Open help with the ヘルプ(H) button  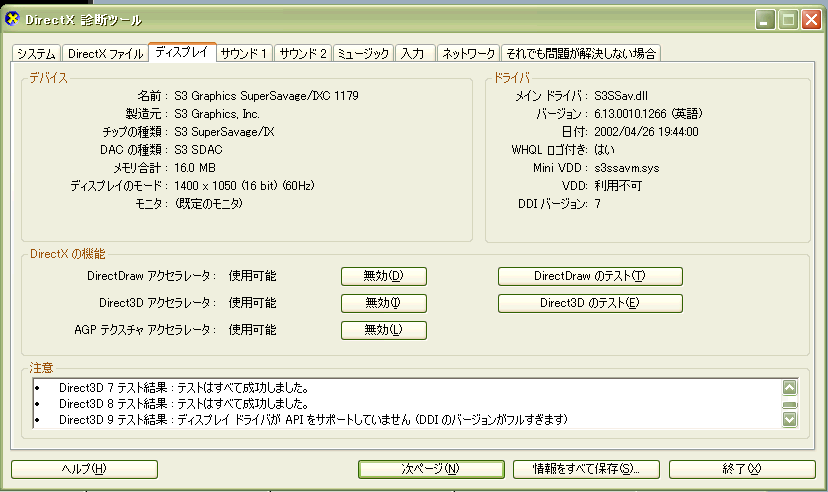click(84, 469)
